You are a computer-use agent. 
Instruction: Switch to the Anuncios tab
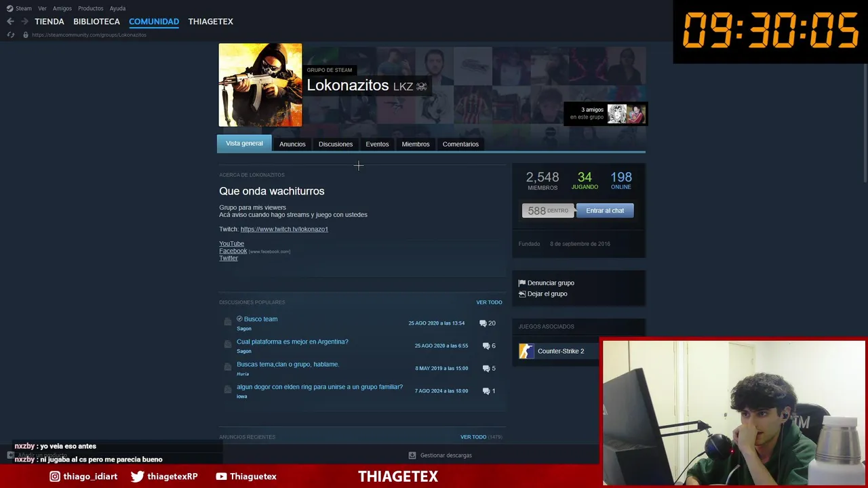click(x=292, y=144)
